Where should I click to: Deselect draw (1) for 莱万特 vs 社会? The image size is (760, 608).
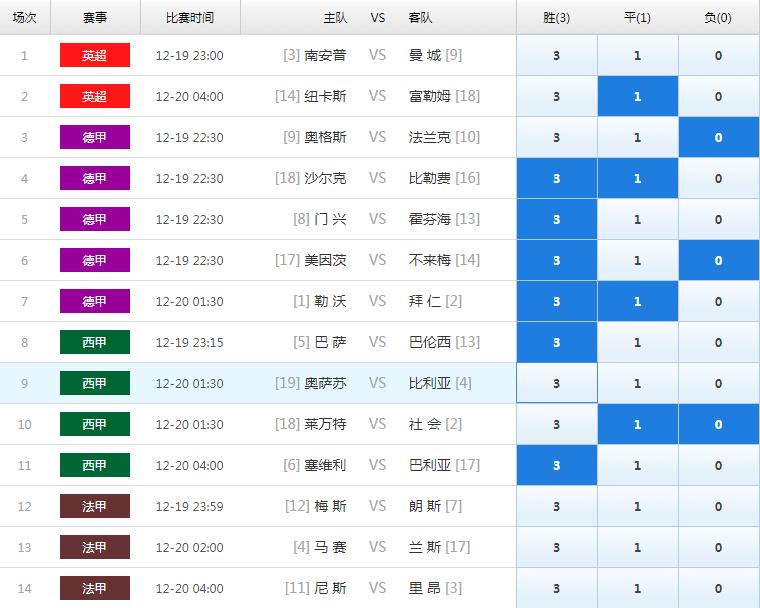pyautogui.click(x=637, y=424)
